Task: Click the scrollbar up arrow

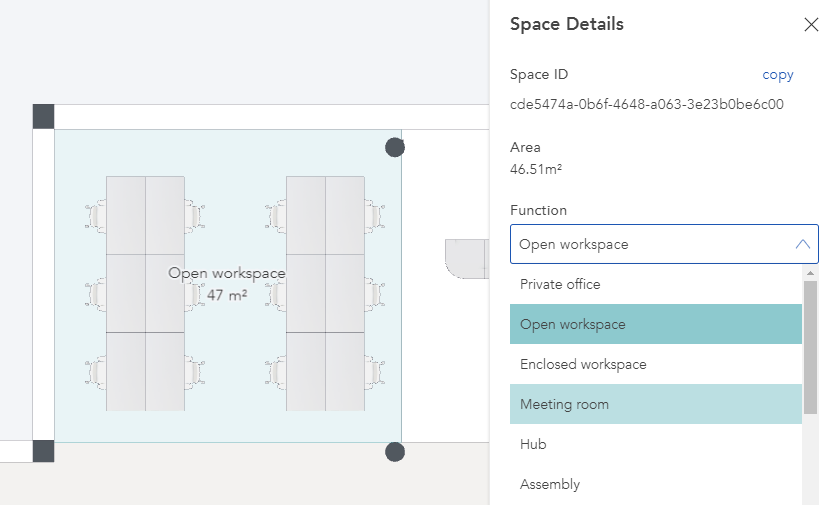Action: [x=810, y=273]
